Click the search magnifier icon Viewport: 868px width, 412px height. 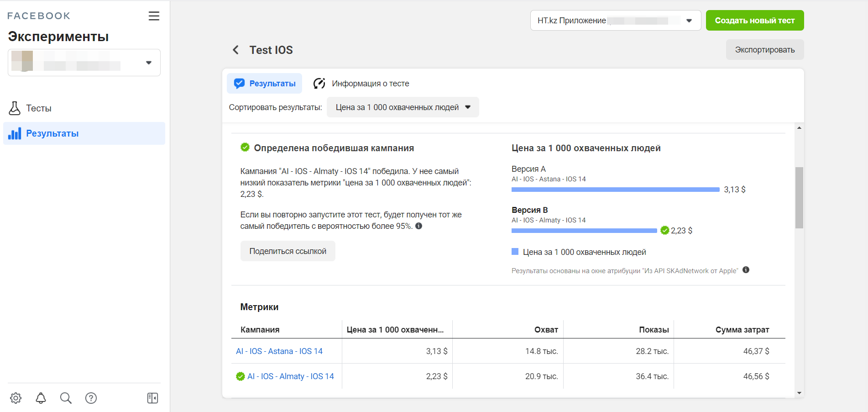tap(66, 398)
